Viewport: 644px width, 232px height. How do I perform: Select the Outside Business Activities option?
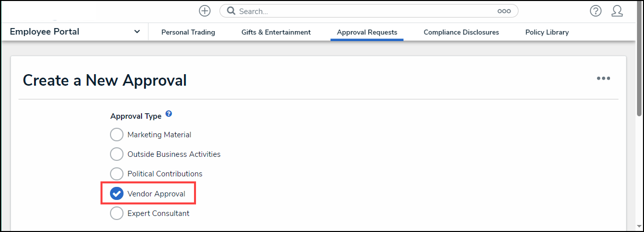click(x=116, y=154)
